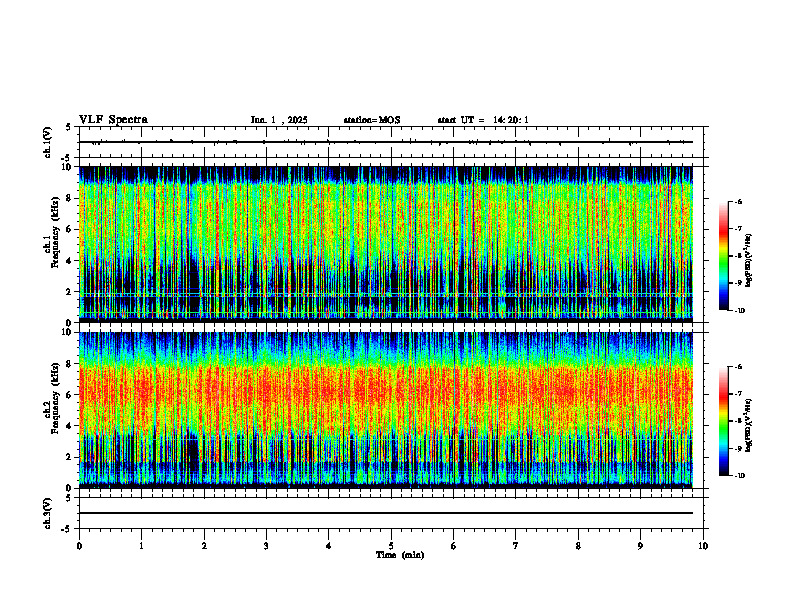Click the ch.2 spectrogram plot area

(x=386, y=410)
